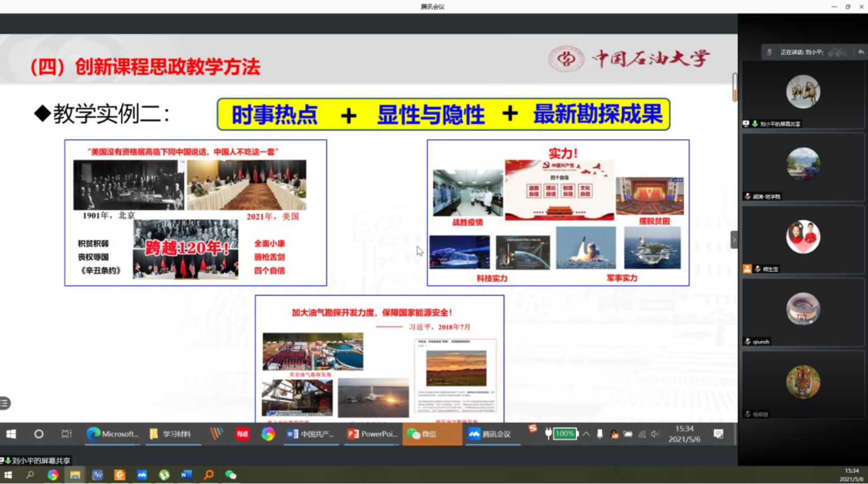The height and width of the screenshot is (484, 868).
Task: Open Task View in shared taskbar
Action: tap(66, 434)
